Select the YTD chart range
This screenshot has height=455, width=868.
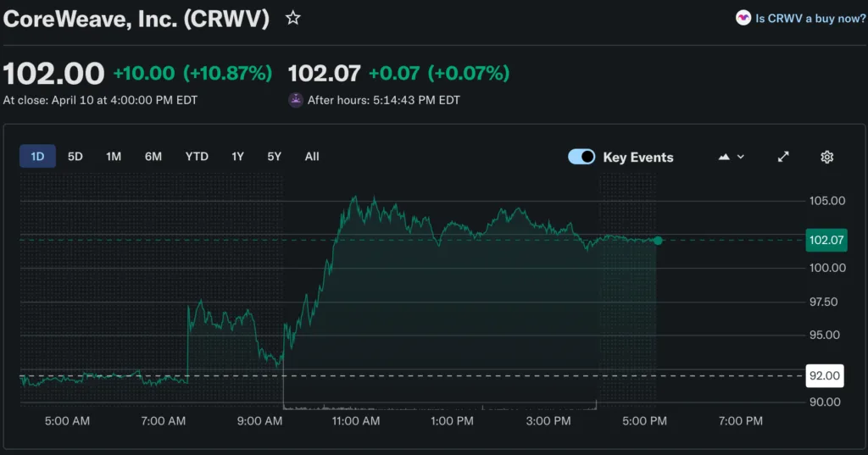(x=197, y=157)
